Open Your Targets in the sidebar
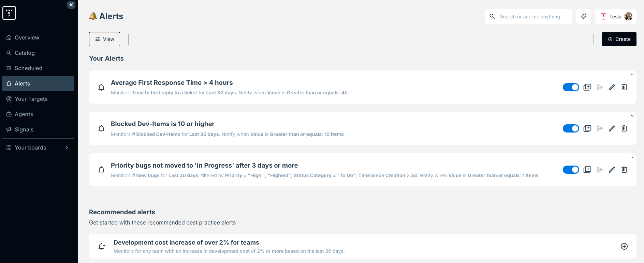This screenshot has width=644, height=263. click(x=31, y=99)
